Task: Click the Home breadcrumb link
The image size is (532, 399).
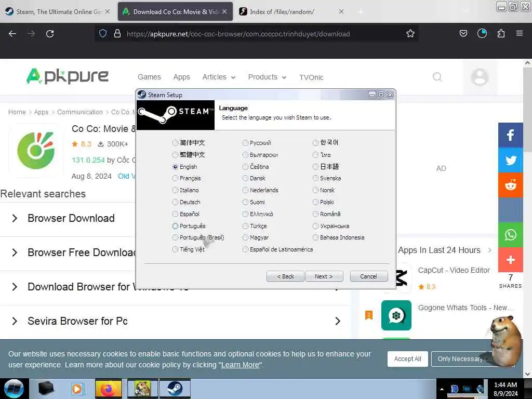Action: pyautogui.click(x=17, y=112)
